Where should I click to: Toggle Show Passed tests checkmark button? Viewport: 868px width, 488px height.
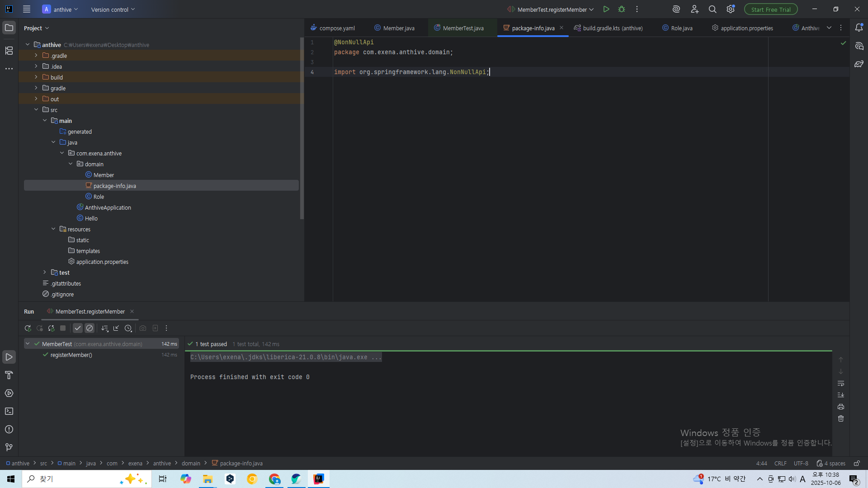(x=78, y=328)
